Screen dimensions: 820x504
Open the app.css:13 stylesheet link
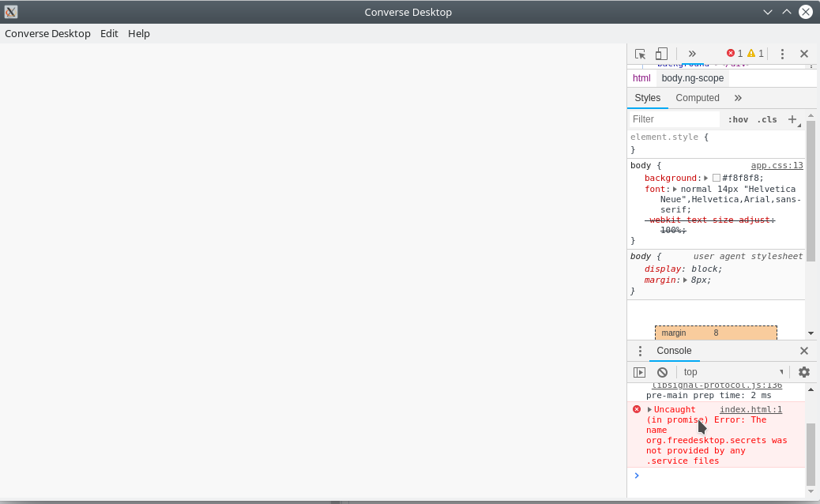(x=777, y=165)
